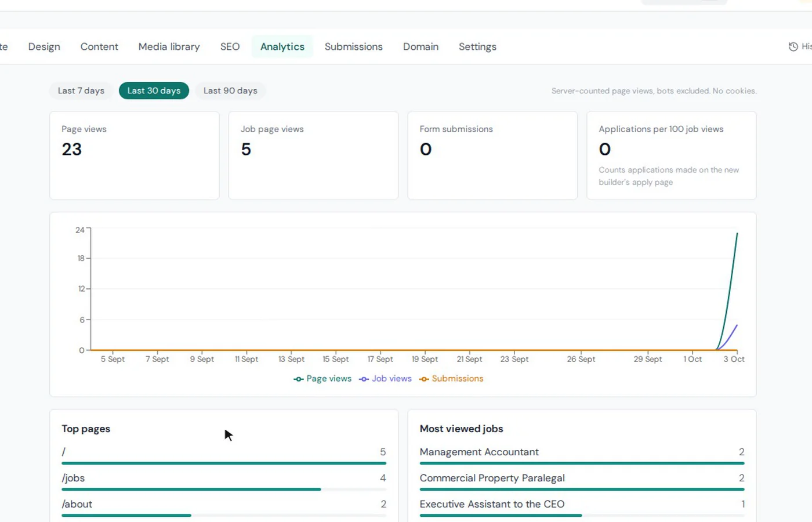The width and height of the screenshot is (812, 522).
Task: Click the "5 Sept" chart axis label
Action: pyautogui.click(x=113, y=359)
